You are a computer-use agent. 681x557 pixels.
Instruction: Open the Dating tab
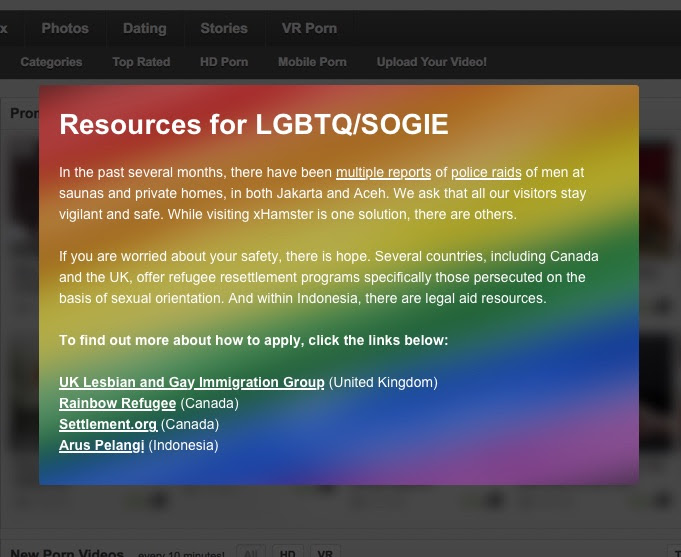point(144,28)
